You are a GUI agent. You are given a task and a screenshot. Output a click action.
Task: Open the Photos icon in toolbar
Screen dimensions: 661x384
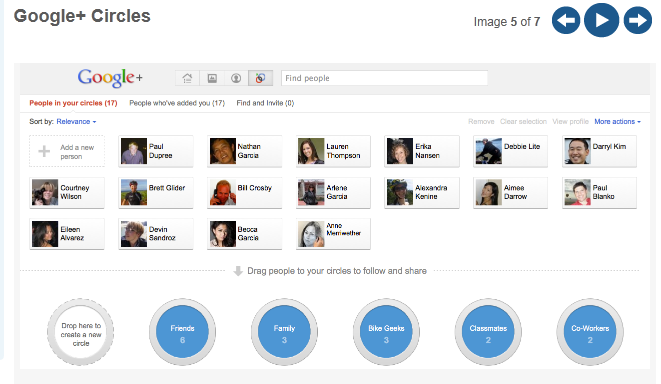click(212, 78)
